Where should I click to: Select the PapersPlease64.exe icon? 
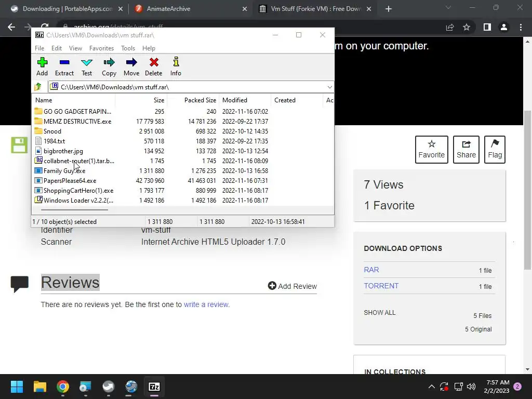point(38,180)
